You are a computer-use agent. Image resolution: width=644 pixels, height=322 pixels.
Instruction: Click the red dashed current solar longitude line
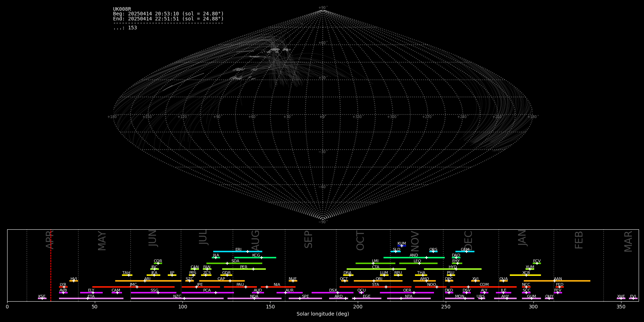pyautogui.click(x=51, y=265)
